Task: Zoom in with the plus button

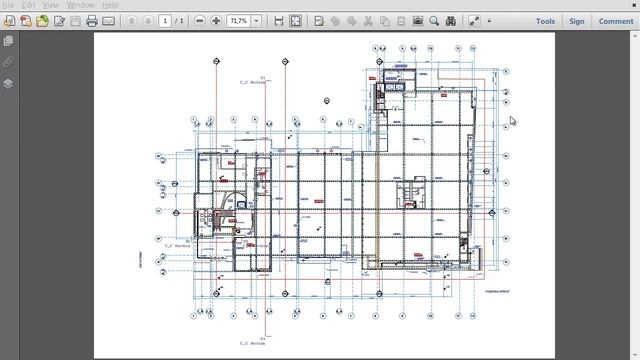Action: click(216, 20)
